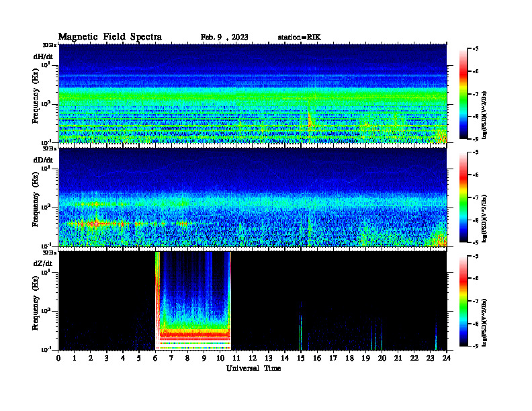Click the log(PSD) label beside dZ/dt color scale
Screen dimensions: 532x411
click(484, 322)
